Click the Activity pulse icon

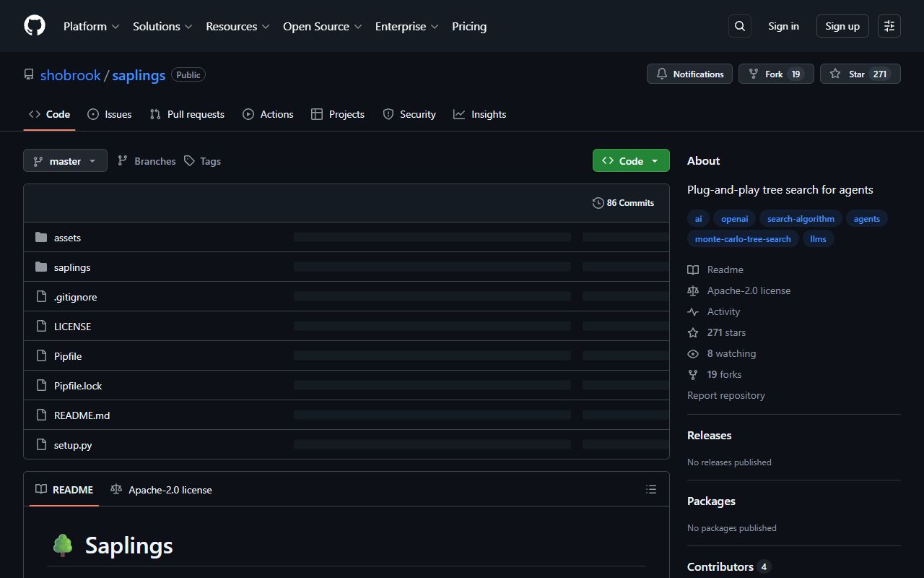click(693, 311)
